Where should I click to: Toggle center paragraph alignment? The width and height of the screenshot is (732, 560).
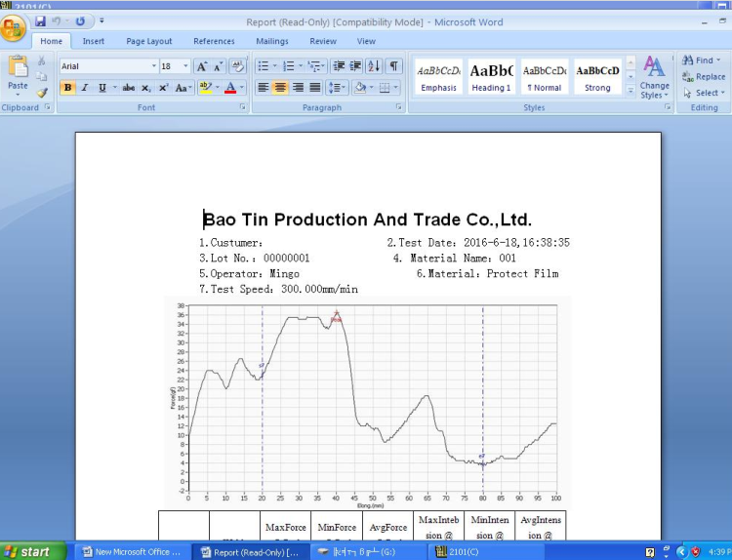[280, 88]
